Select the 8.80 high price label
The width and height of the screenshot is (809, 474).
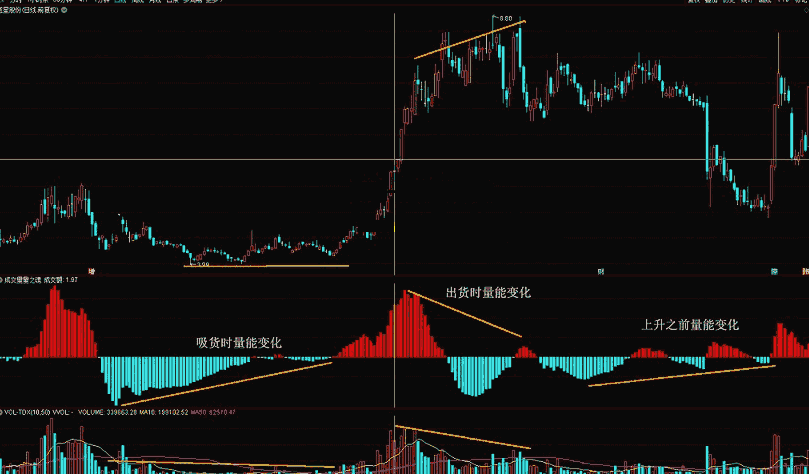[x=506, y=19]
